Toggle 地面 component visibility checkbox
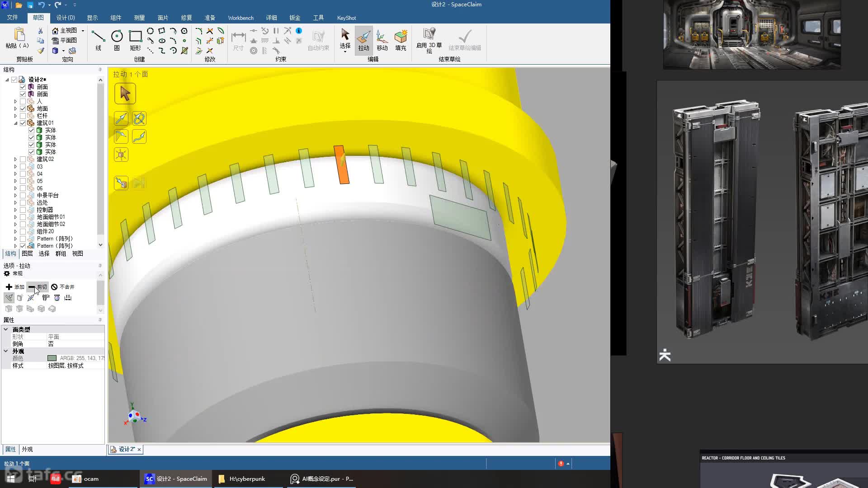The width and height of the screenshot is (868, 488). [x=23, y=108]
